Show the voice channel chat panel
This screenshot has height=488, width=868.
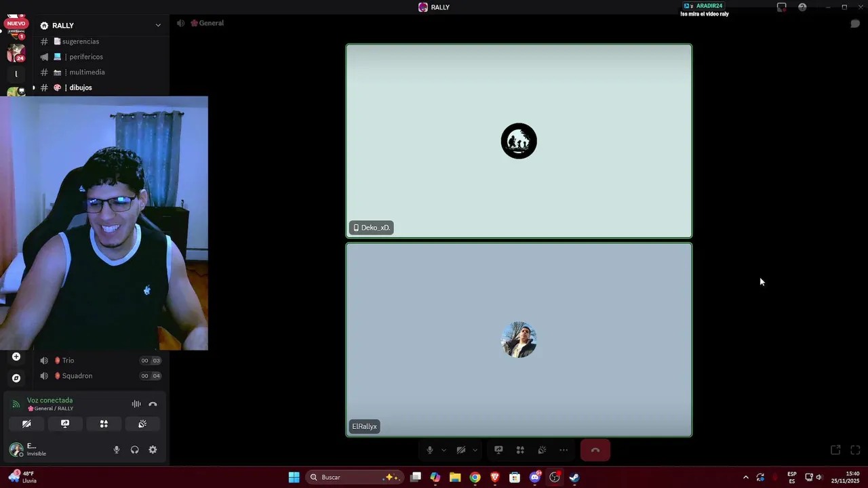[855, 24]
